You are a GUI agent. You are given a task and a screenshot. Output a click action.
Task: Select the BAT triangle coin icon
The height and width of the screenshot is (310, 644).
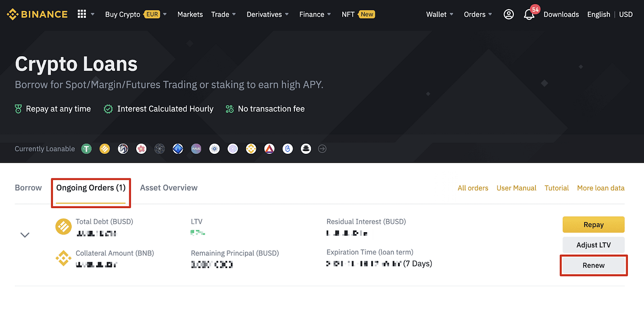click(x=269, y=149)
